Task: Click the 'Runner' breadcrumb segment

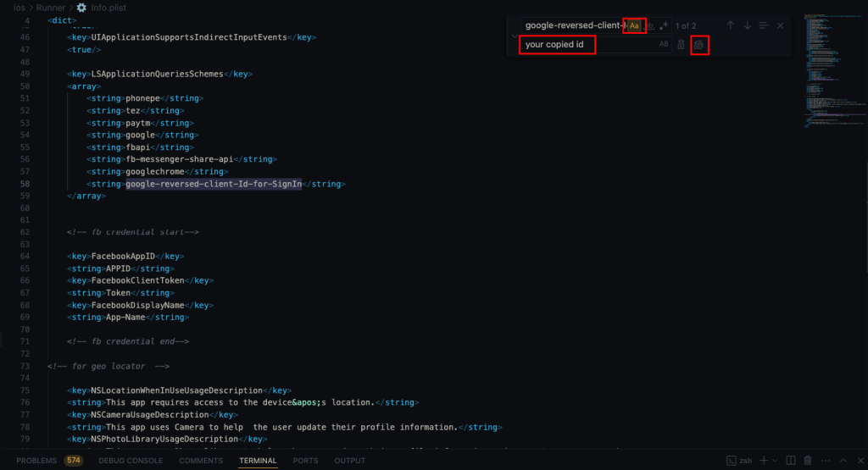Action: pyautogui.click(x=50, y=8)
